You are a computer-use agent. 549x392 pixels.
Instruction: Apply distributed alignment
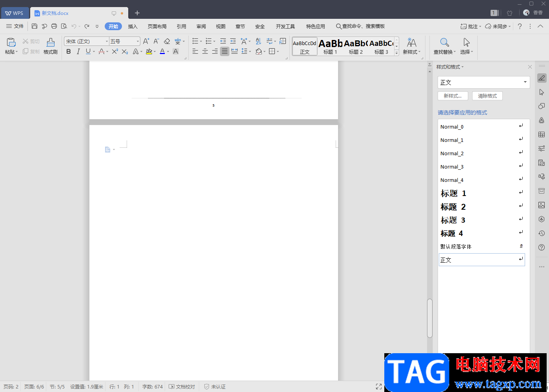coord(235,51)
